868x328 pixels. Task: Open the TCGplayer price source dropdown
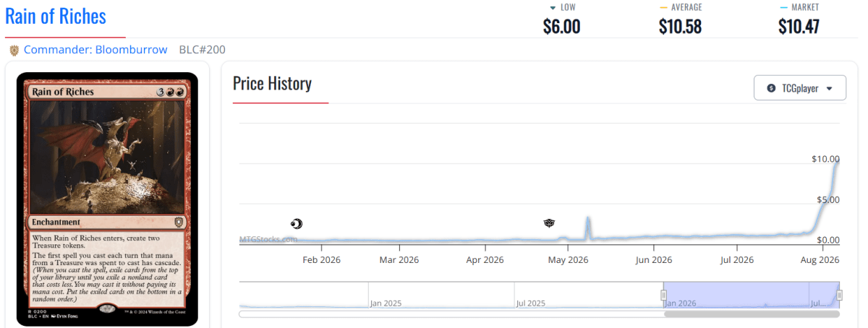800,88
